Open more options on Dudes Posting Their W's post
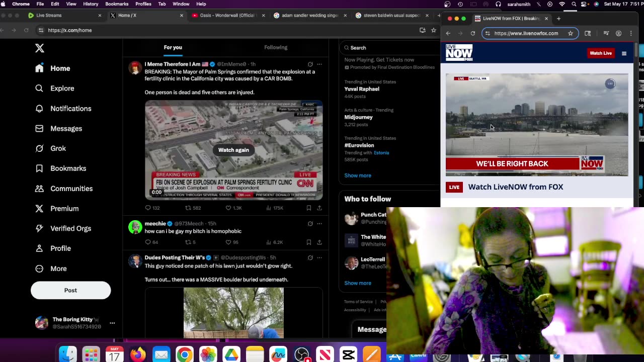This screenshot has width=644, height=362. pos(319,258)
